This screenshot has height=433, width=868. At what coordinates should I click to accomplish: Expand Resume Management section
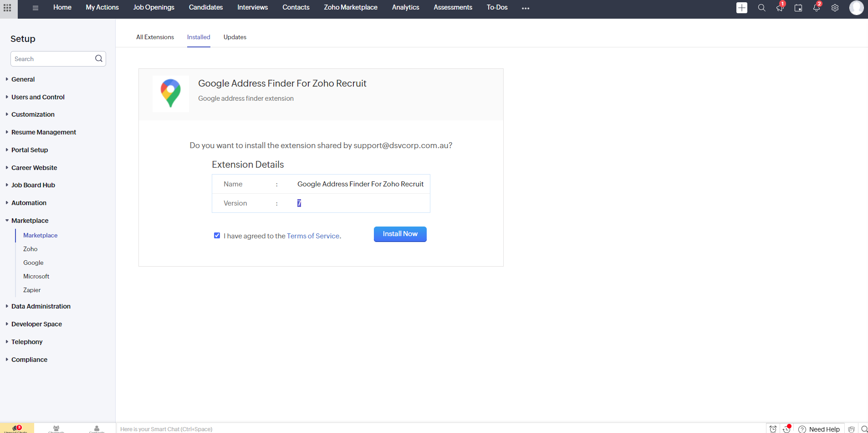(x=44, y=132)
